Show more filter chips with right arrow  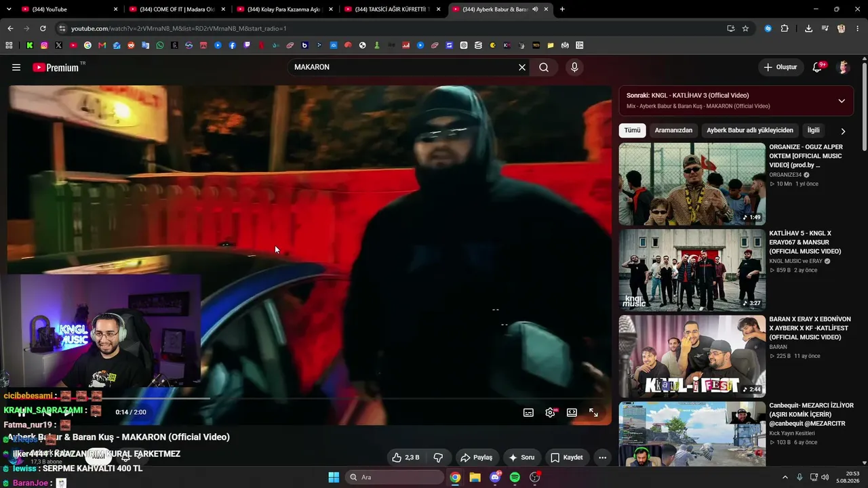pos(843,131)
